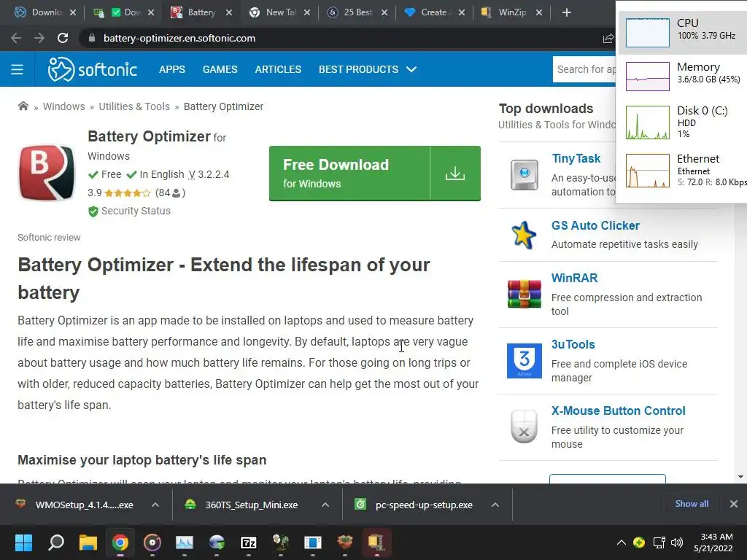Open taskbar Search
This screenshot has height=560, width=747.
click(x=55, y=542)
